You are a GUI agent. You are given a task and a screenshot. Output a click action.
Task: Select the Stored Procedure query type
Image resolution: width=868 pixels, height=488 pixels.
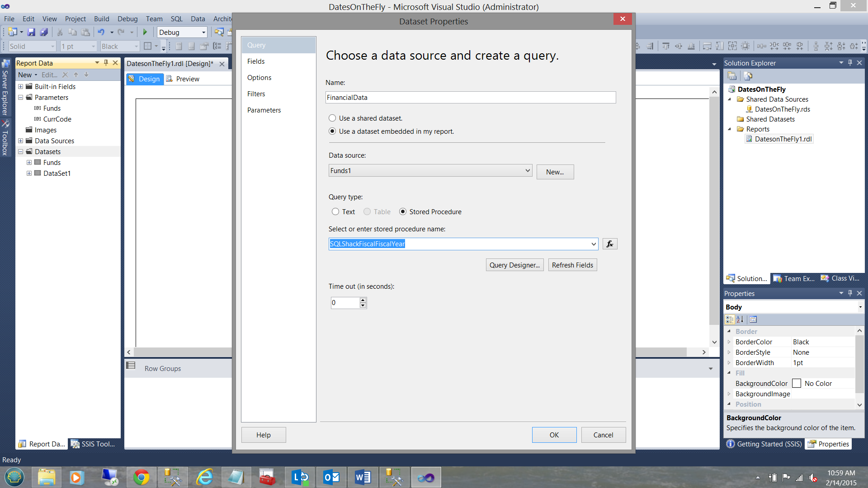[403, 212]
